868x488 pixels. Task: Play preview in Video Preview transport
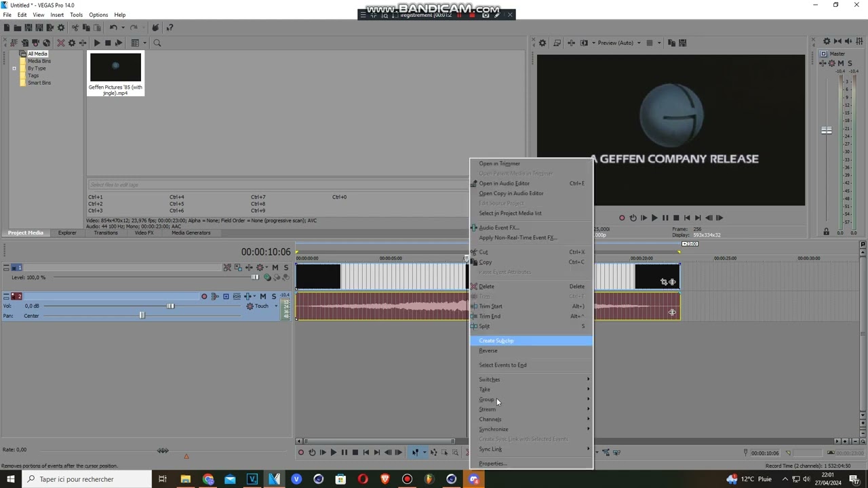[654, 218]
